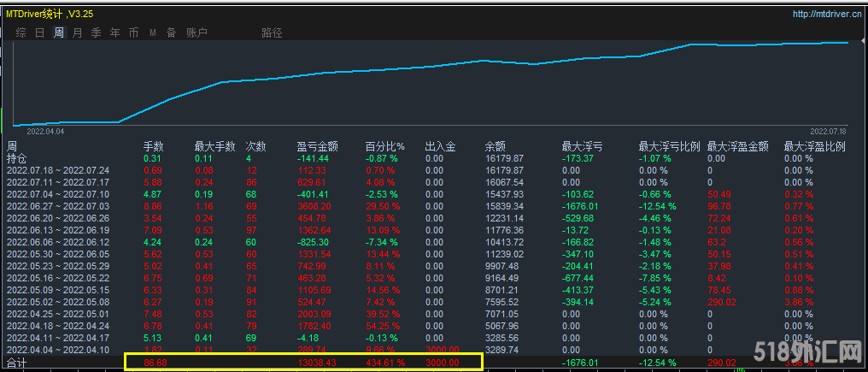Click the 余额 column header
The width and height of the screenshot is (868, 372).
pyautogui.click(x=495, y=147)
